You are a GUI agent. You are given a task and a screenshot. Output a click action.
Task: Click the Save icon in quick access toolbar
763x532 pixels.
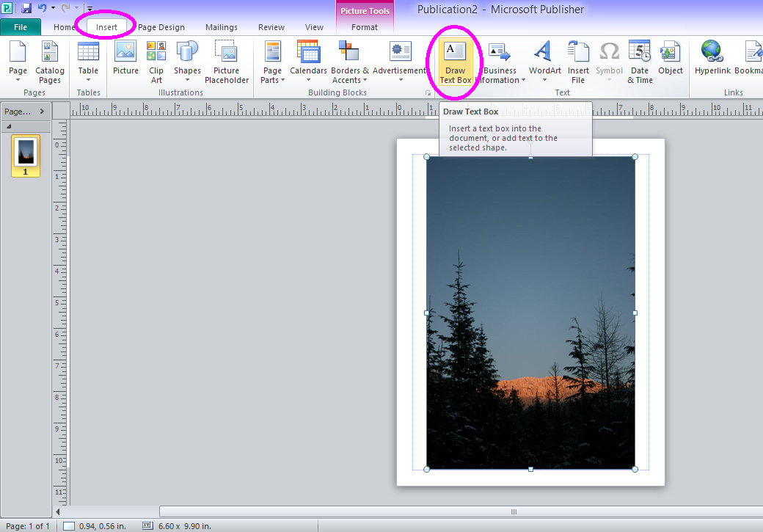click(x=26, y=8)
